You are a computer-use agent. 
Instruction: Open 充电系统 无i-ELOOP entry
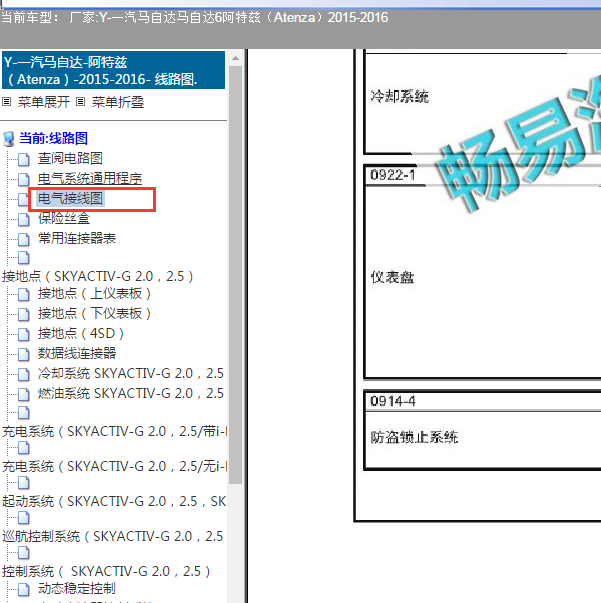tap(114, 466)
